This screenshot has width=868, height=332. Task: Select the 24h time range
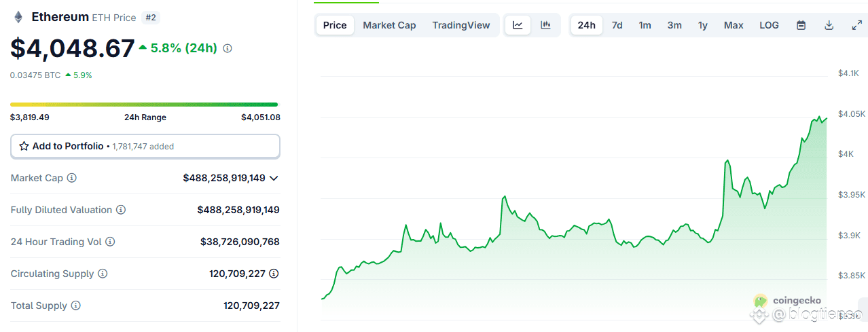[x=586, y=25]
